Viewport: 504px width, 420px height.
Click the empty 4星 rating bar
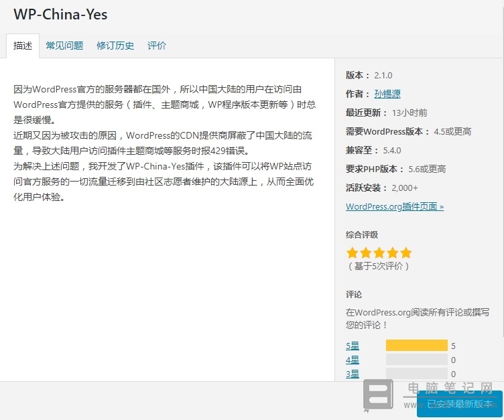tap(417, 360)
